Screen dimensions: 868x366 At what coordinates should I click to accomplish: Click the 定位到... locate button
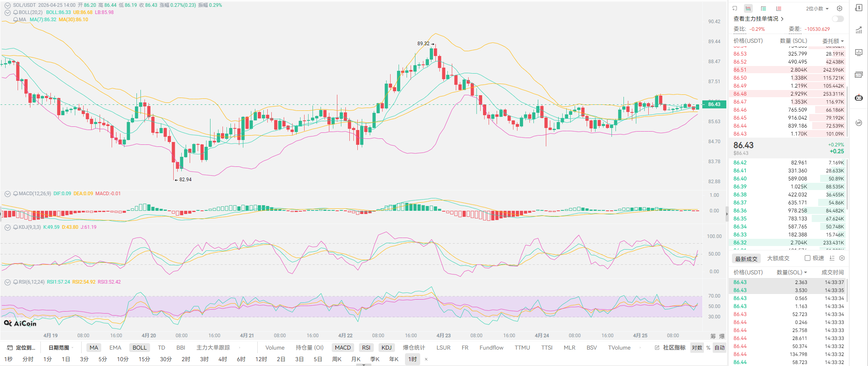click(22, 348)
